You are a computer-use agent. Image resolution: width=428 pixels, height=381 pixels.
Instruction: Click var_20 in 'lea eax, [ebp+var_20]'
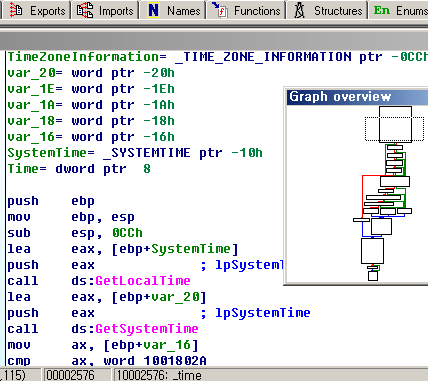pos(175,297)
